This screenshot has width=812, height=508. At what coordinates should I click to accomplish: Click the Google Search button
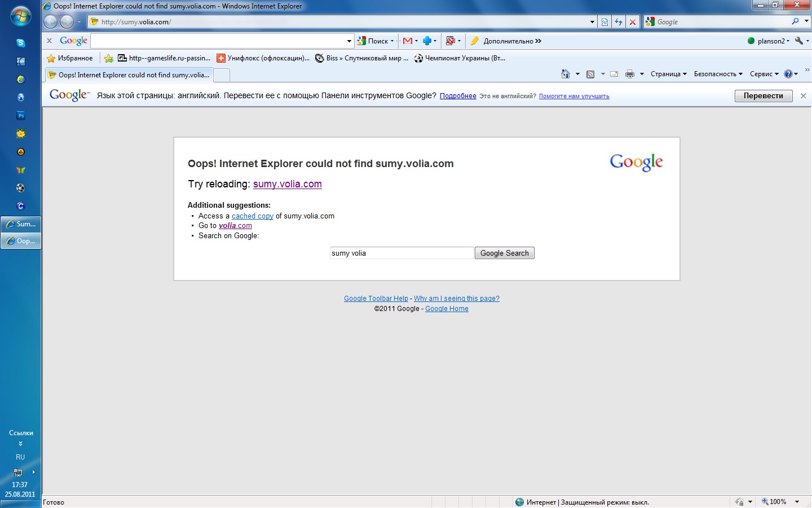pyautogui.click(x=504, y=253)
